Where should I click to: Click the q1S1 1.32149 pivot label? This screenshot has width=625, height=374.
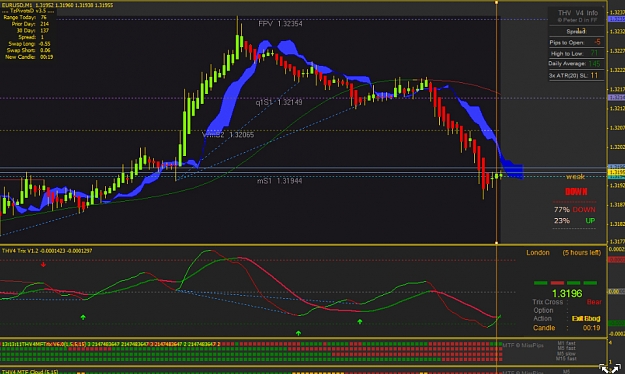pos(279,102)
